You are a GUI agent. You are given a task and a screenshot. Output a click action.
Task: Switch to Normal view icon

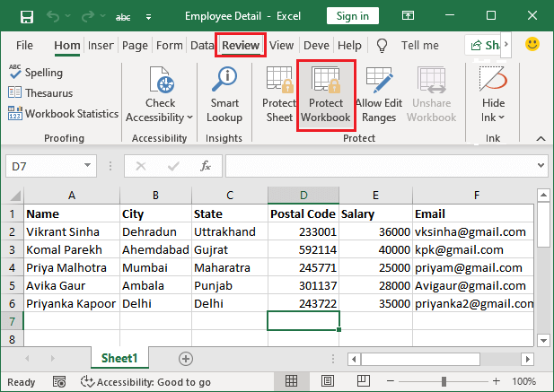point(291,381)
